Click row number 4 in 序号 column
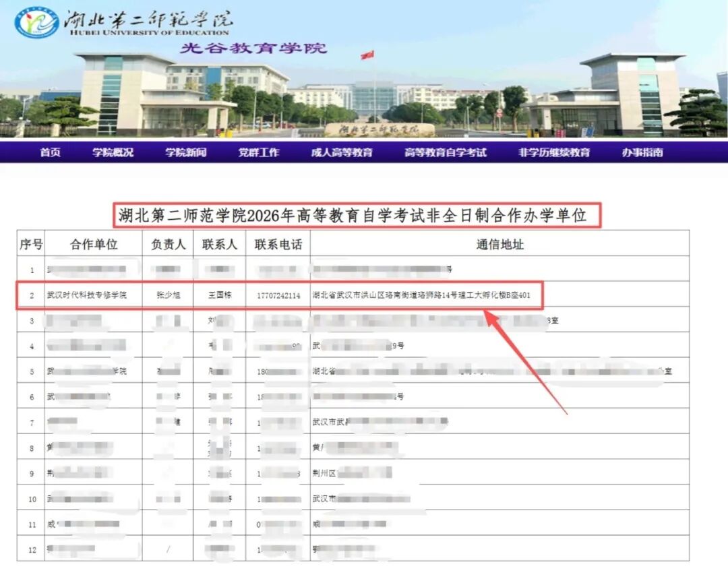This screenshot has height=583, width=728. tap(32, 346)
